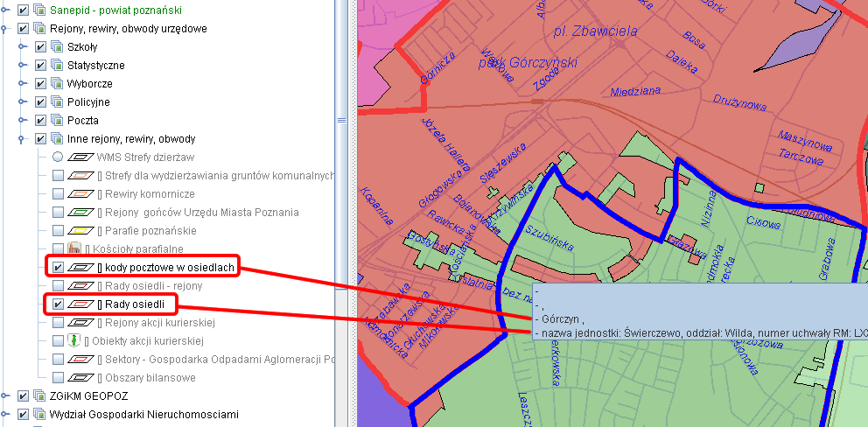Enable the Rady osiedli - rejony checkbox
868x427 pixels.
point(58,286)
